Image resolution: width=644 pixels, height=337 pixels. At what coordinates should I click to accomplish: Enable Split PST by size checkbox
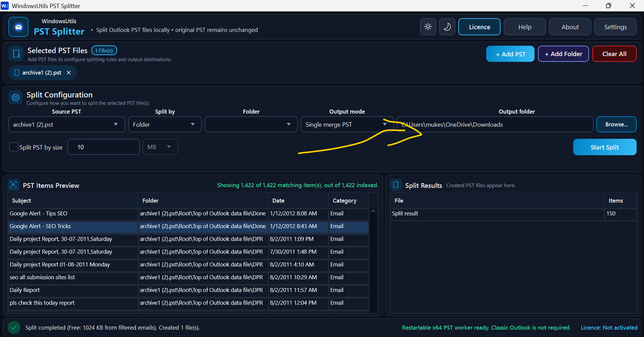pos(13,147)
